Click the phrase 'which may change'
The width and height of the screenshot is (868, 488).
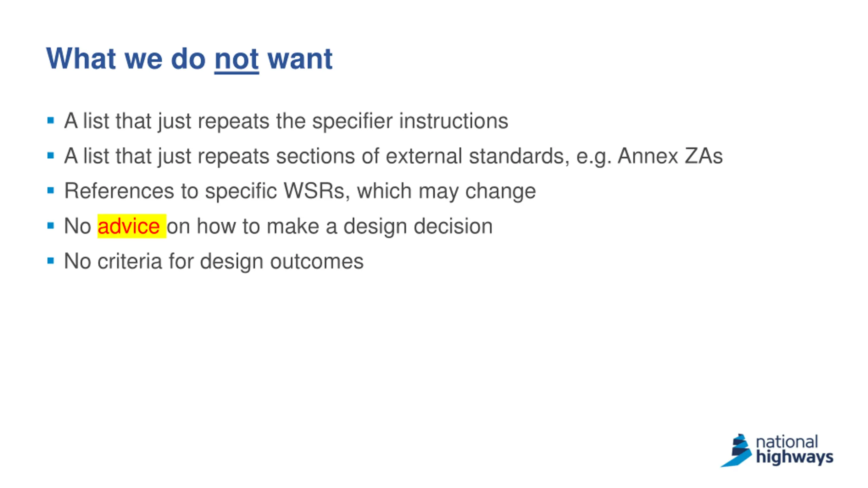coord(446,191)
